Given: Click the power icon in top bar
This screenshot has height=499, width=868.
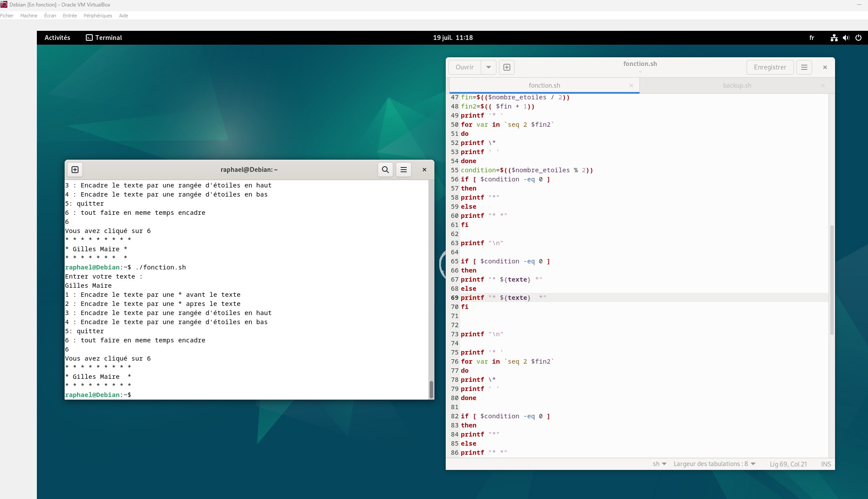Looking at the screenshot, I should (858, 38).
